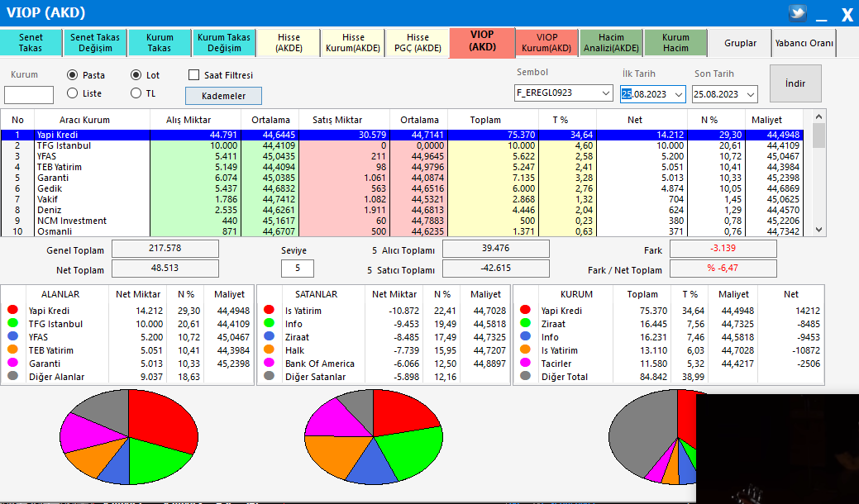The image size is (859, 504).
Task: Choose the Lot radio option
Action: [x=136, y=75]
